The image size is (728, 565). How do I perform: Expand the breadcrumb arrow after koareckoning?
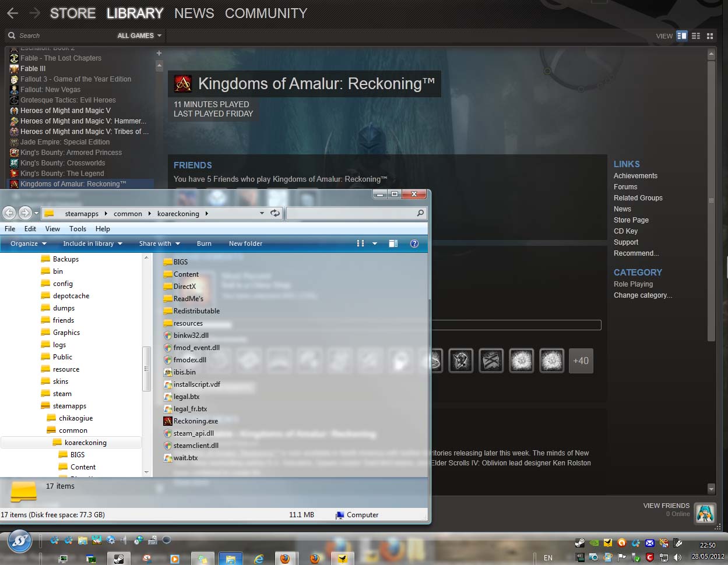tap(206, 214)
